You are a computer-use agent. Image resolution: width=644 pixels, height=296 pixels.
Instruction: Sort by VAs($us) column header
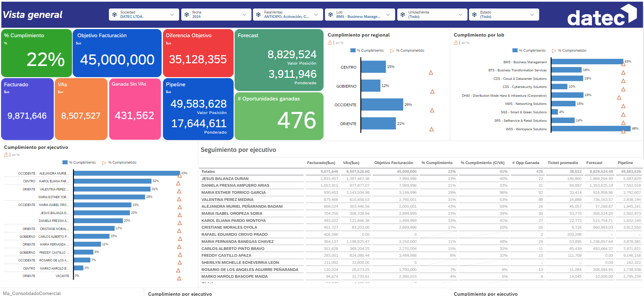(351, 163)
